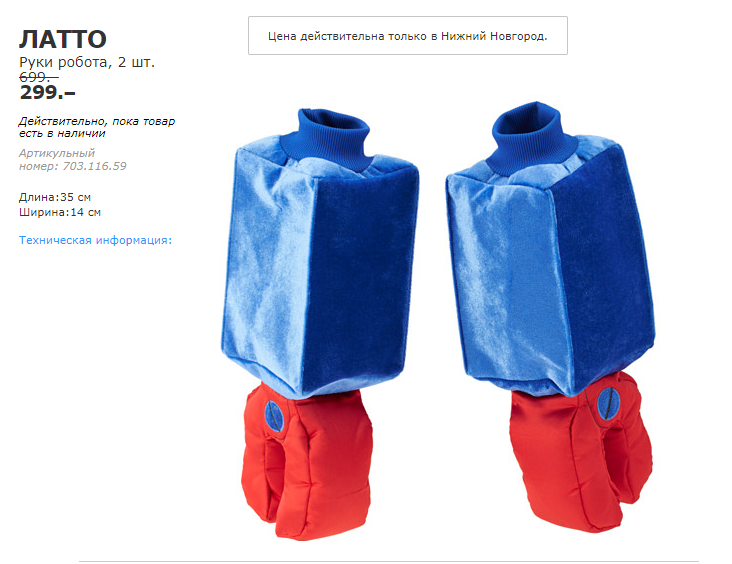Click the current price 299
This screenshot has height=564, width=732.
click(x=47, y=93)
